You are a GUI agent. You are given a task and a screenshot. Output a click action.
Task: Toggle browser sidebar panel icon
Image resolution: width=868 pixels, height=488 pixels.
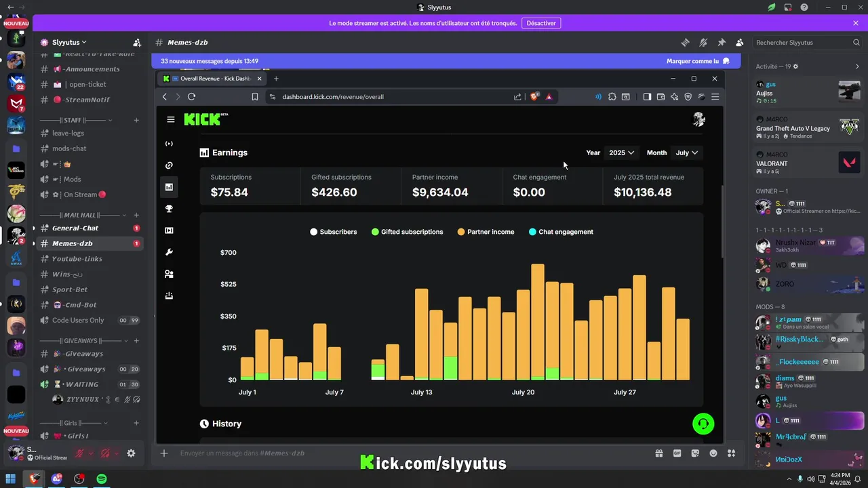pos(647,97)
